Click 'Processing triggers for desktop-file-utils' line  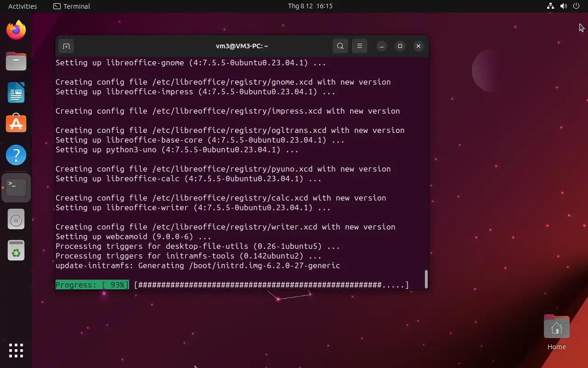pyautogui.click(x=198, y=246)
